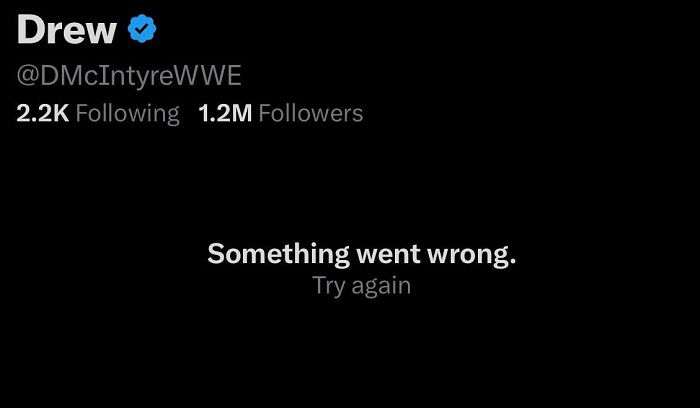
Task: Click the 2.2K following count number
Action: [x=42, y=113]
